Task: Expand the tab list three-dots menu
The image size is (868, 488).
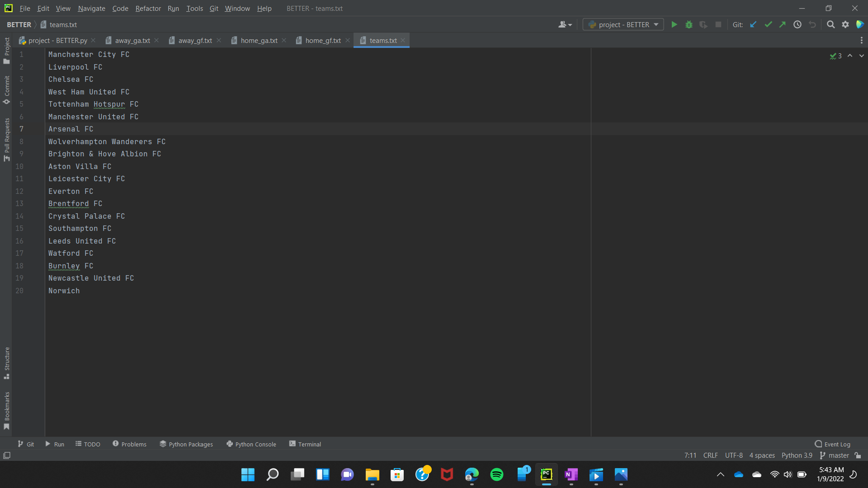Action: [x=861, y=40]
